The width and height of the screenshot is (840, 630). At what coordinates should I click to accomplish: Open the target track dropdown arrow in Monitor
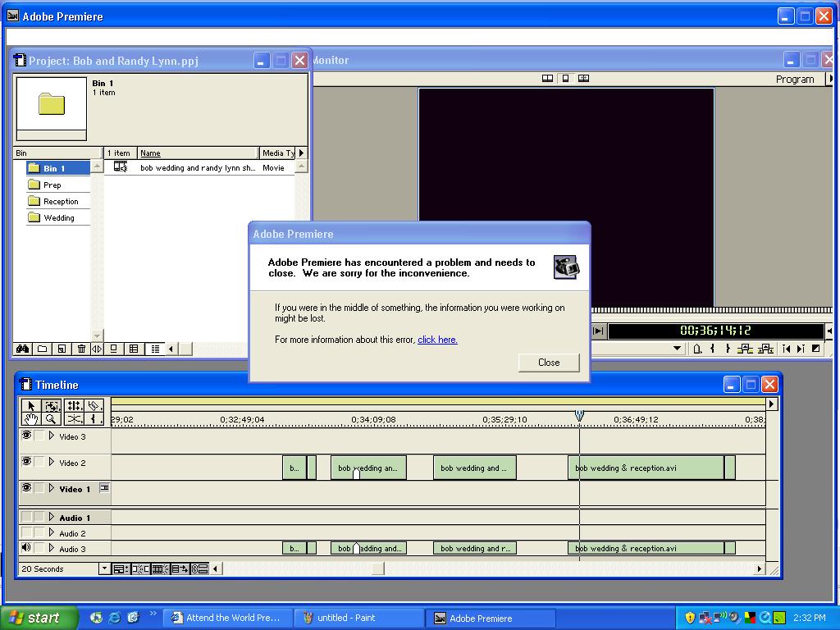[677, 348]
